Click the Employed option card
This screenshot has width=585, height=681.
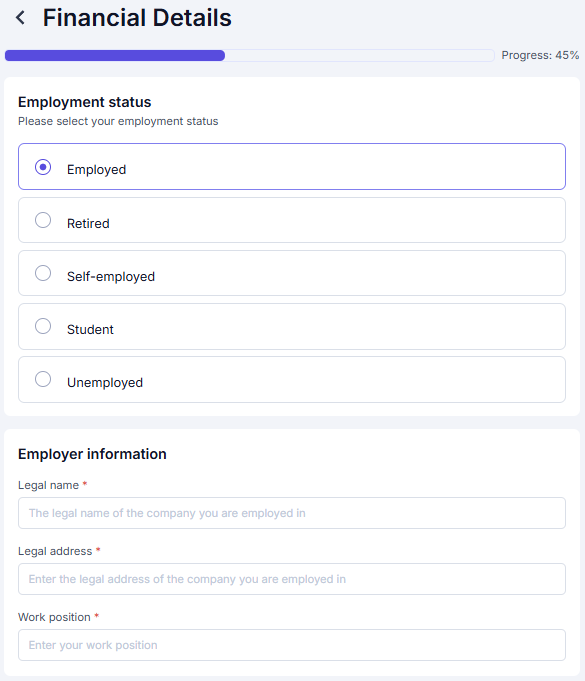(x=292, y=166)
